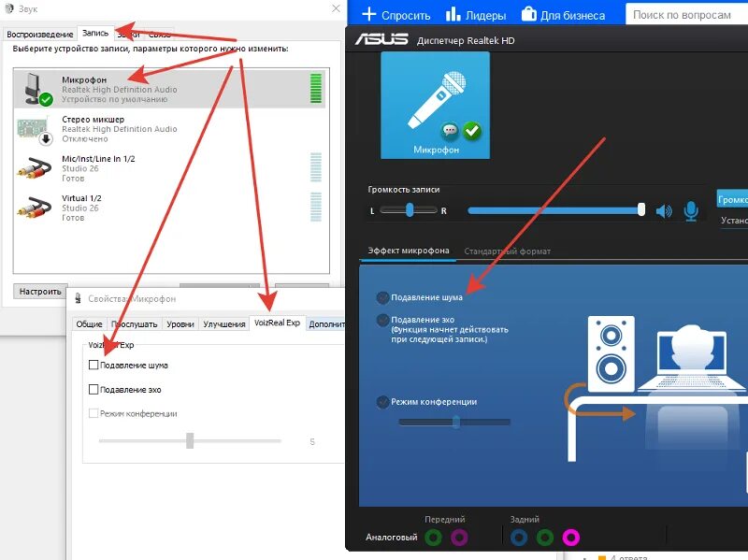Image resolution: width=748 pixels, height=560 pixels.
Task: Click the 'Устройство по умолчанию' text
Action: (114, 99)
